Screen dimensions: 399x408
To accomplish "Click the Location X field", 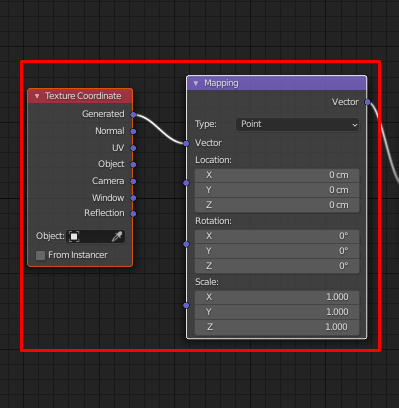I will [x=277, y=175].
